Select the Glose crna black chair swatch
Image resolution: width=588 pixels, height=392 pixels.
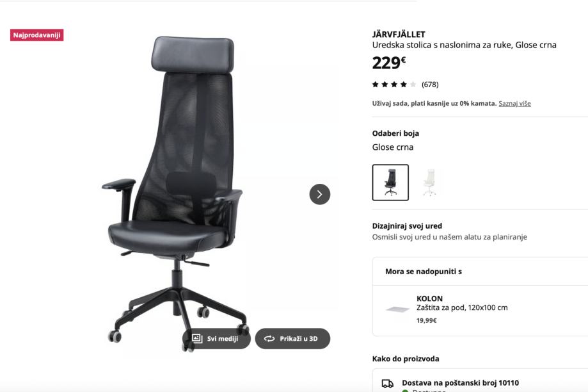click(390, 183)
